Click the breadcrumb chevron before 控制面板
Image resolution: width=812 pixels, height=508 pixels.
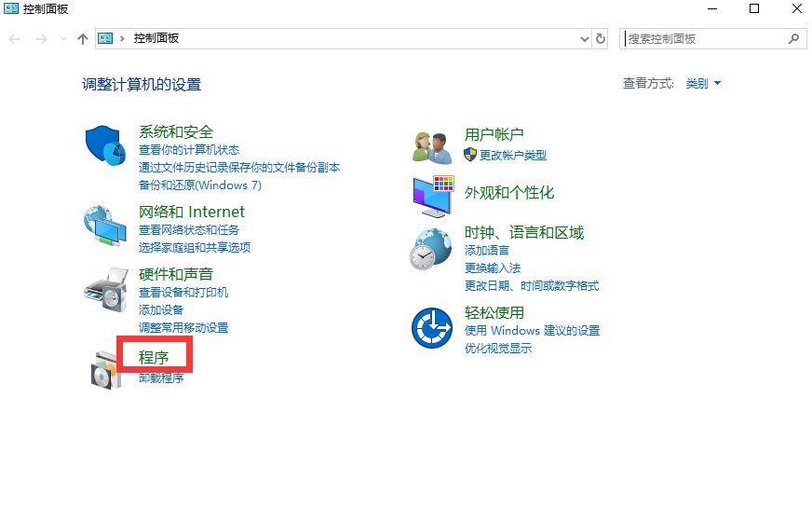[122, 38]
